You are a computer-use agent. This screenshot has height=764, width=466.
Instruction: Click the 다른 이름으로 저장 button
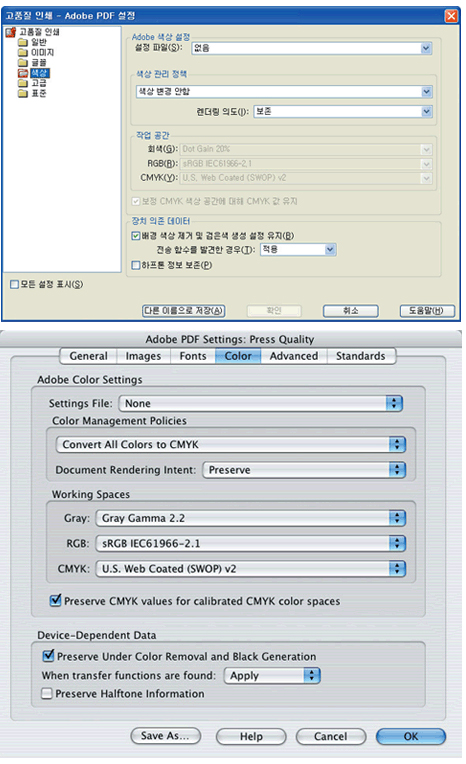coord(184,311)
